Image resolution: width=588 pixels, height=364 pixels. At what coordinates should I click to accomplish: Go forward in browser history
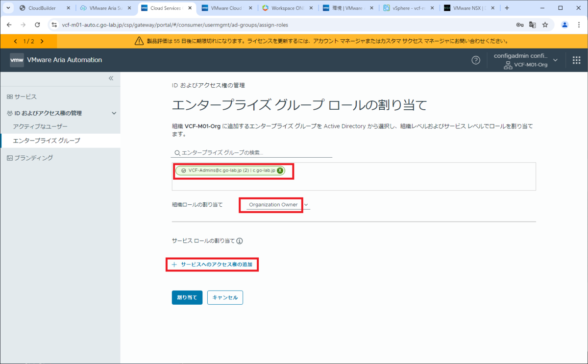point(23,24)
